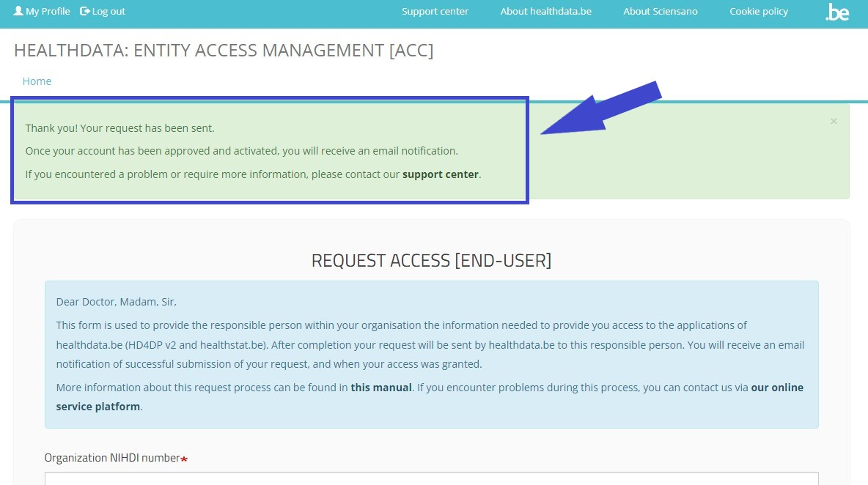Go to About healthdata.be
Image resolution: width=868 pixels, height=485 pixels.
point(545,11)
